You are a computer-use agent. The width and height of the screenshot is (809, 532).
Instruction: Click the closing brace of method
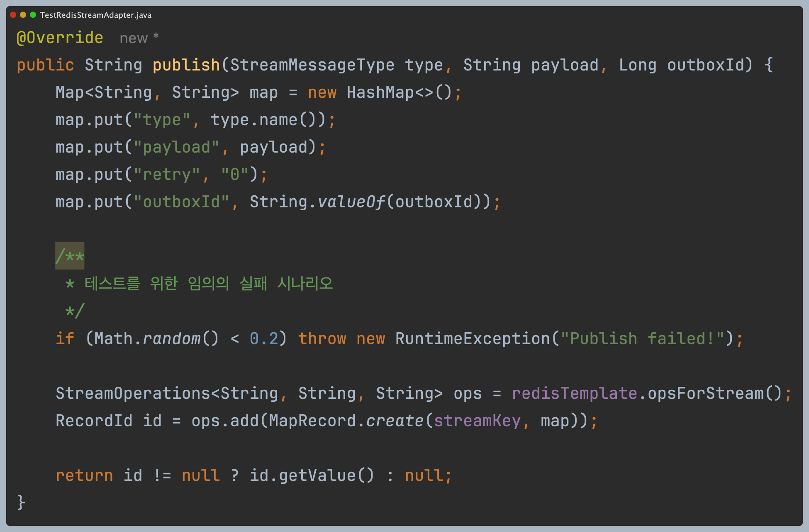(x=21, y=502)
